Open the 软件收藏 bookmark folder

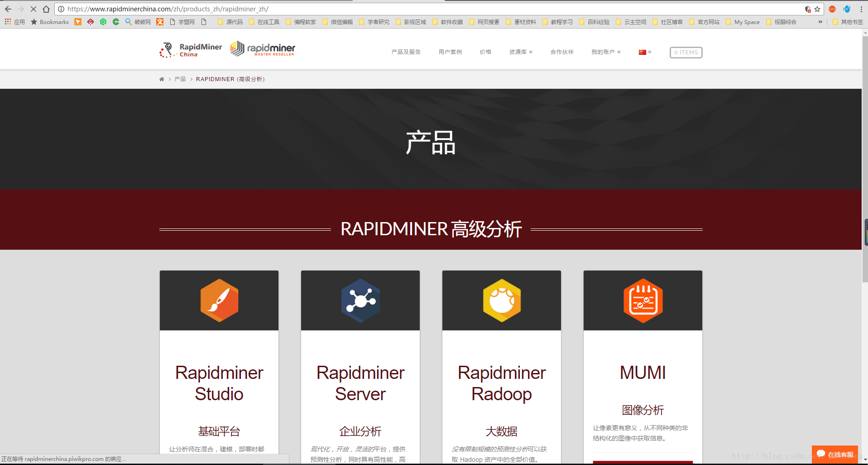pos(447,22)
